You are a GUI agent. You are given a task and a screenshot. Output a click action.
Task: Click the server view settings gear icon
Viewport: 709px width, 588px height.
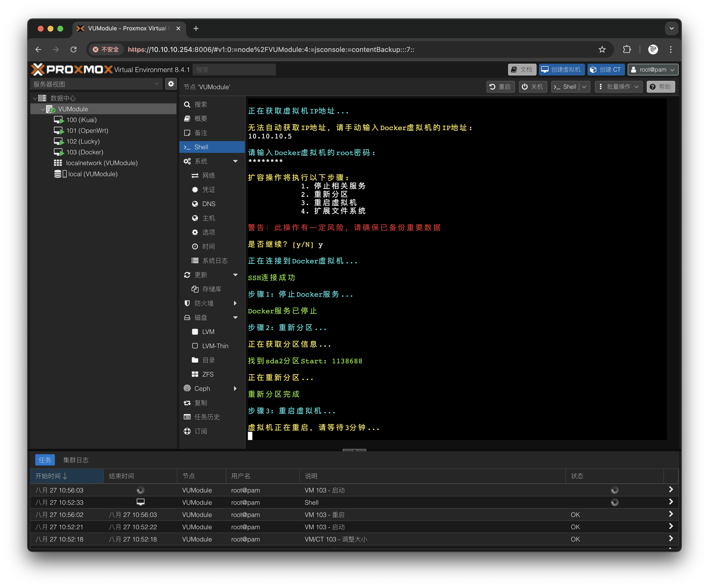(x=171, y=84)
